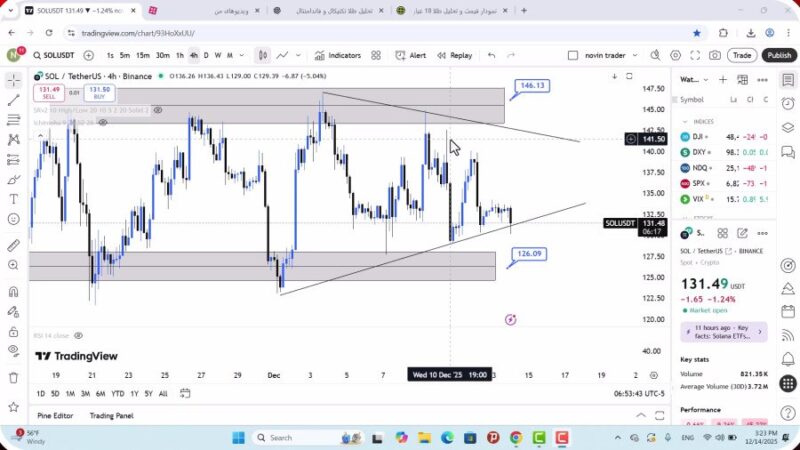Pick the ruler measure tool

[x=13, y=245]
